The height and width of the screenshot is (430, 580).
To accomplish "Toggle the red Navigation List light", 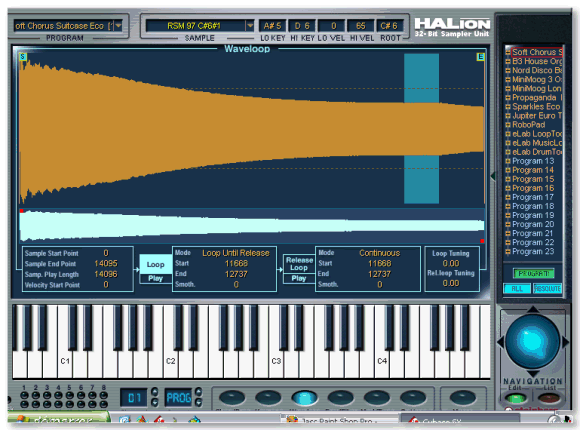I will click(x=549, y=398).
